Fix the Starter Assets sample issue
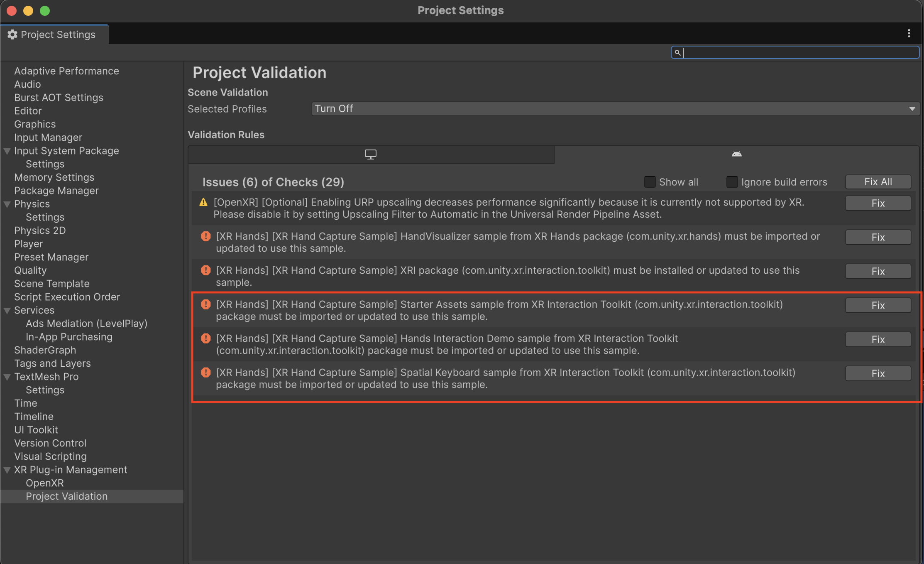The image size is (924, 564). coord(878,305)
